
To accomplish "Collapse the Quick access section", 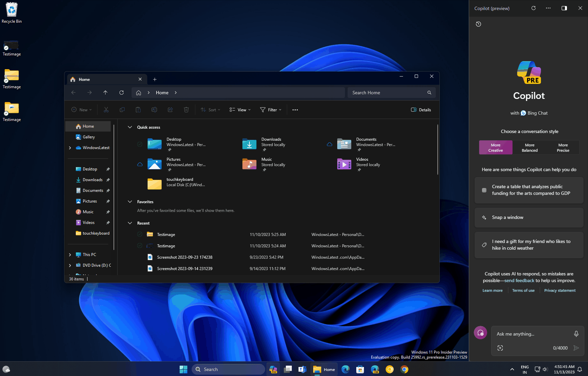I will 130,127.
